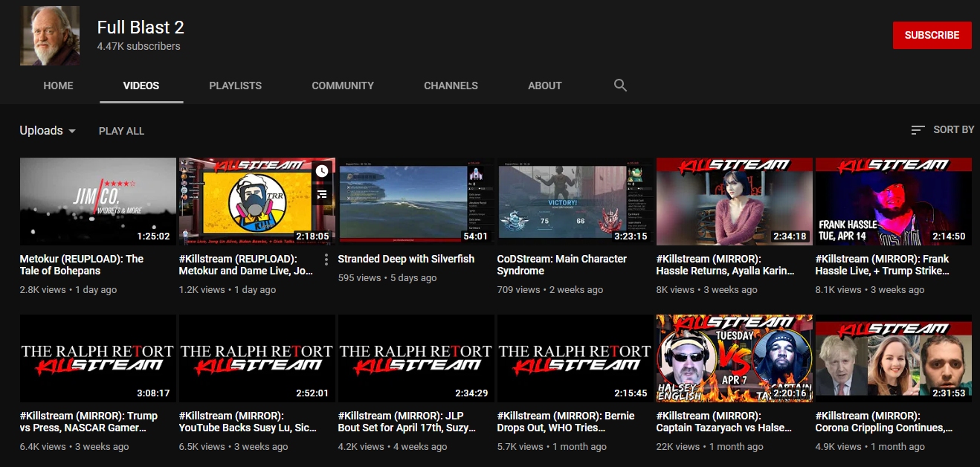Click the 1:25:02 duration badge
The height and width of the screenshot is (467, 980).
[154, 236]
